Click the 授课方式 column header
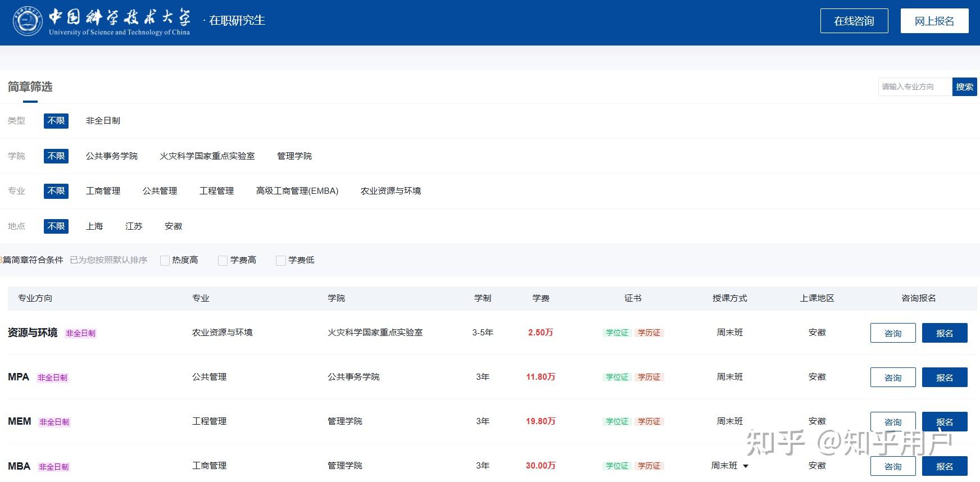Image resolution: width=980 pixels, height=482 pixels. pos(730,298)
